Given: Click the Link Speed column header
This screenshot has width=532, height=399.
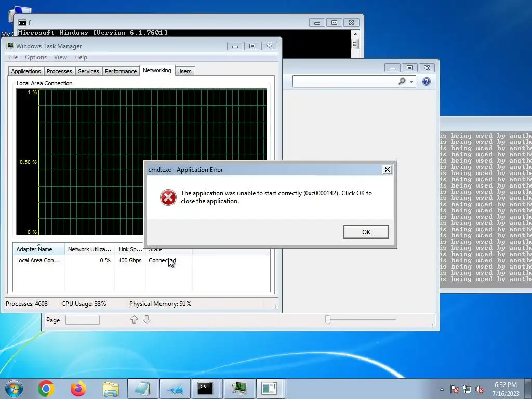Looking at the screenshot, I should (130, 249).
